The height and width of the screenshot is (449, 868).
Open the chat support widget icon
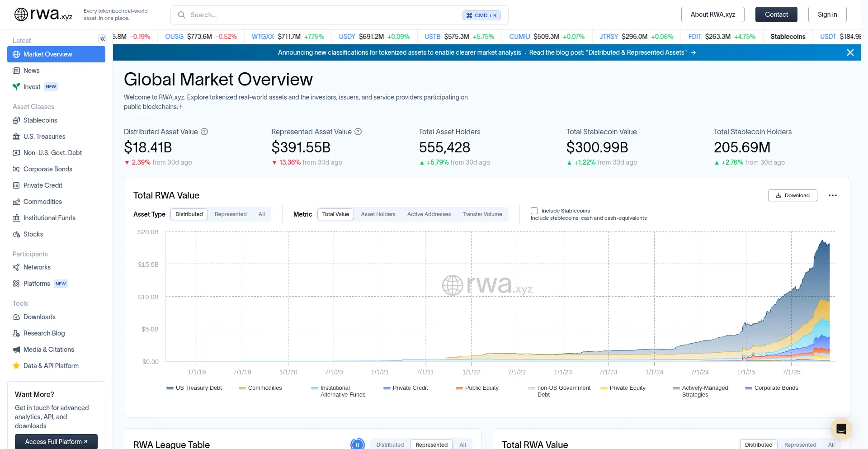click(x=841, y=429)
